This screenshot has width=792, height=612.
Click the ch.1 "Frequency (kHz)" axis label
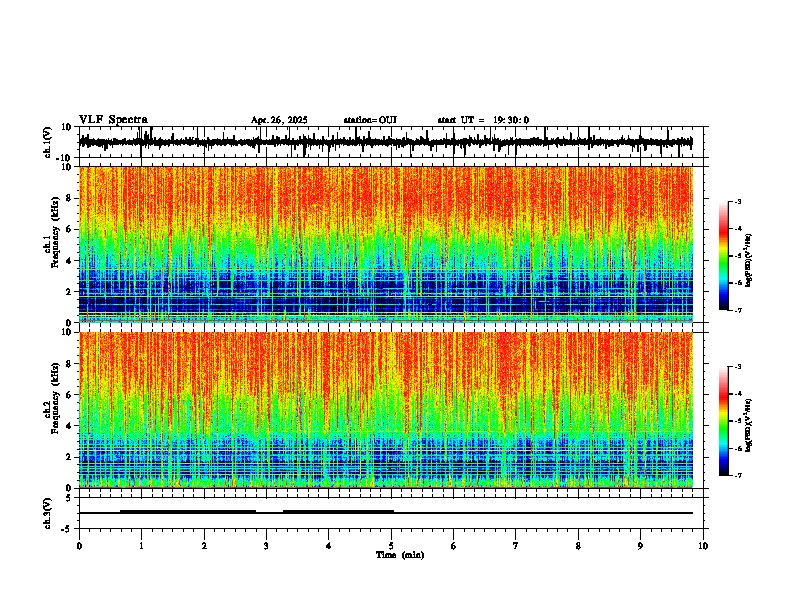[55, 231]
